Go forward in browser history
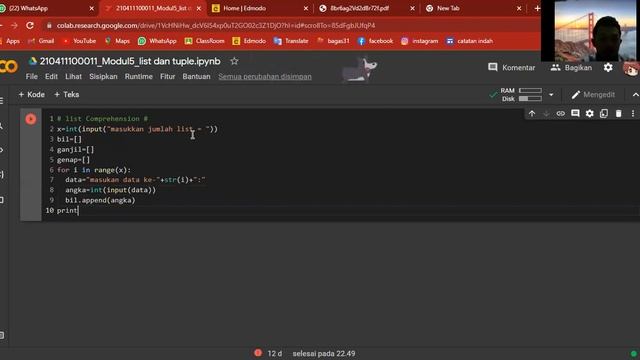 click(x=14, y=25)
